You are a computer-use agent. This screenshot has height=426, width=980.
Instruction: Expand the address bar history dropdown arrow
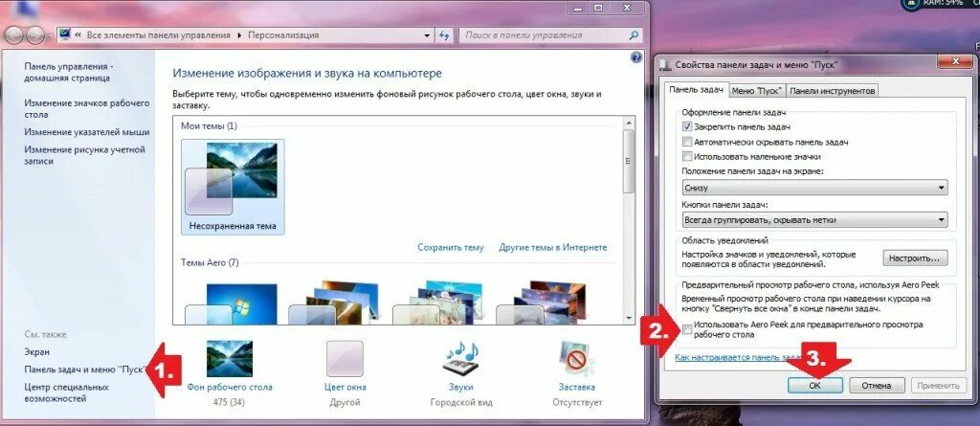427,35
